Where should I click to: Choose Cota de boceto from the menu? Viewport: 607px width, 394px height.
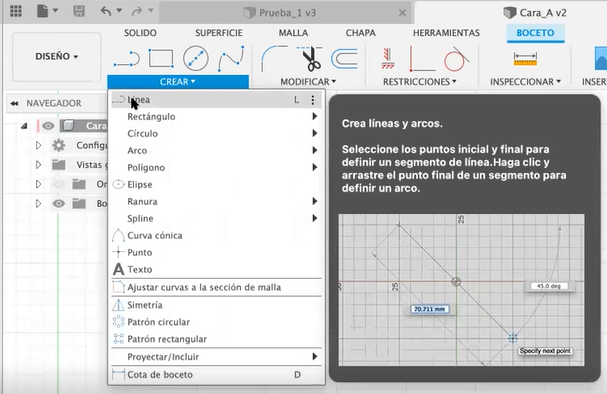(x=217, y=375)
